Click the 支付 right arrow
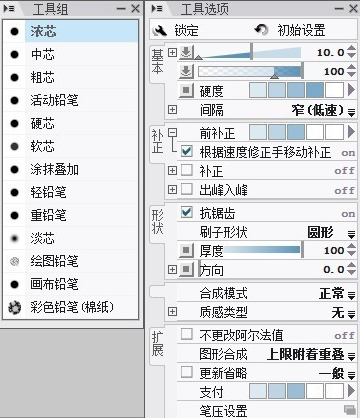 pyautogui.click(x=351, y=391)
